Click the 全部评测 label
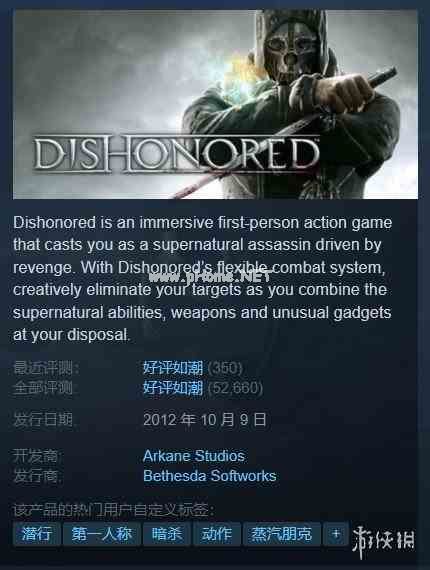 click(x=43, y=388)
